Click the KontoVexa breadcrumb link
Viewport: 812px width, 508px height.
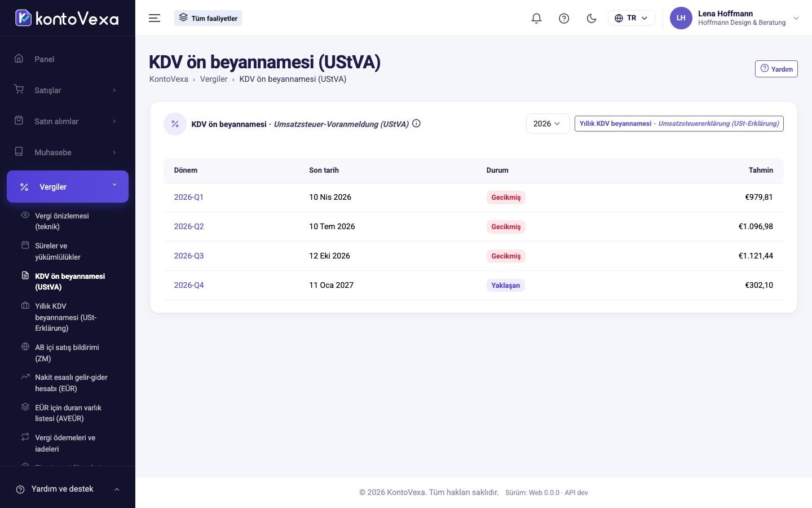click(x=169, y=79)
